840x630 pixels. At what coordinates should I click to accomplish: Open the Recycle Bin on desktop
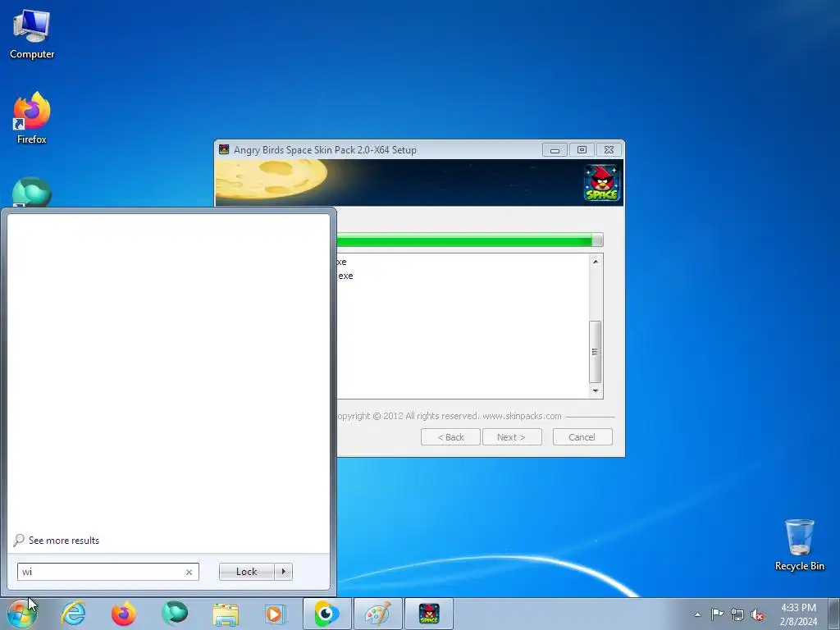point(799,545)
